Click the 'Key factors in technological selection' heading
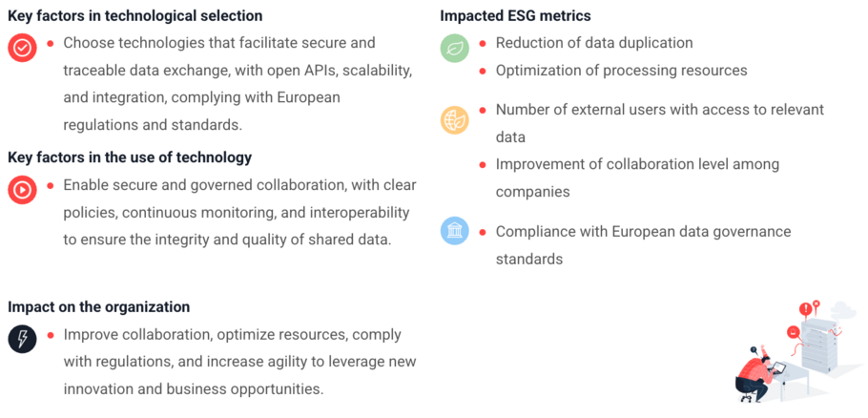Viewport: 868px width, 418px height. pyautogui.click(x=135, y=15)
